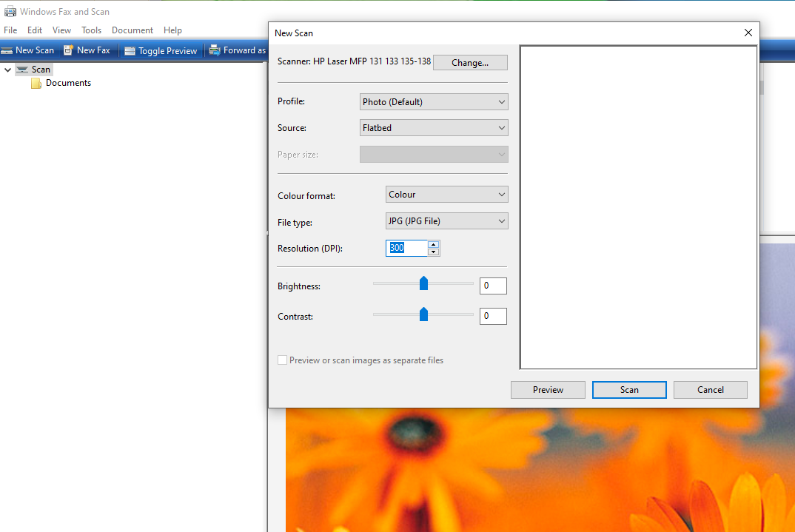Click the scan preview area in dialog
This screenshot has width=795, height=532.
point(638,207)
